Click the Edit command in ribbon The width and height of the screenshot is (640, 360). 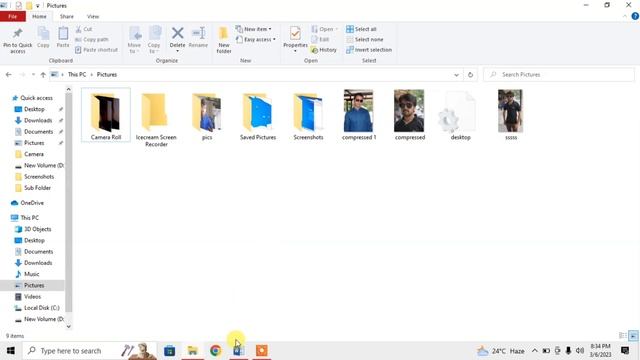(320, 40)
